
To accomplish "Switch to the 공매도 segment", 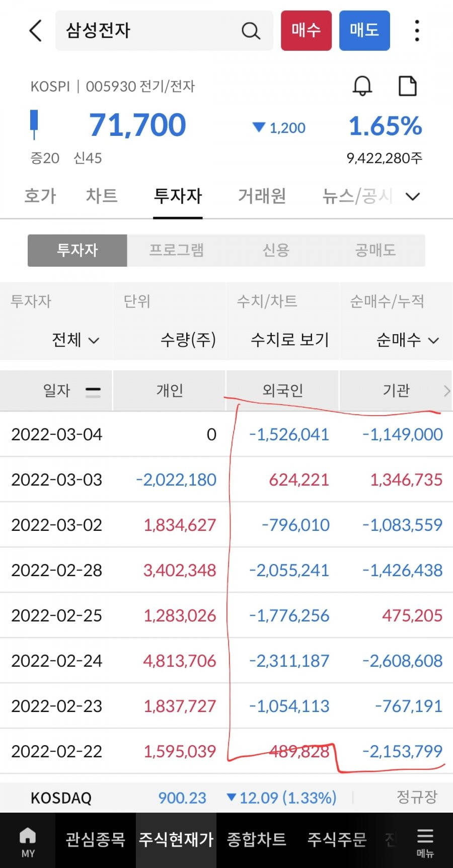I will 375,250.
